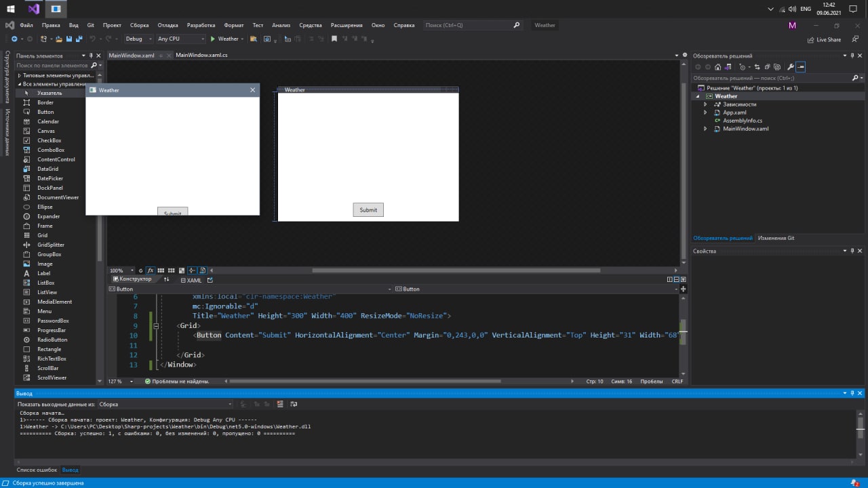The width and height of the screenshot is (868, 488).
Task: Click the bookmark toolbar icon
Action: tap(334, 39)
